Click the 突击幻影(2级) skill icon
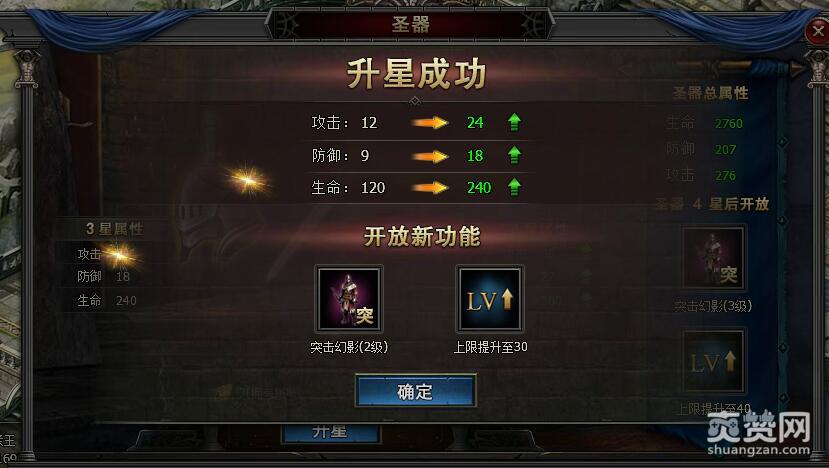Viewport: 829px width, 468px height. 349,299
